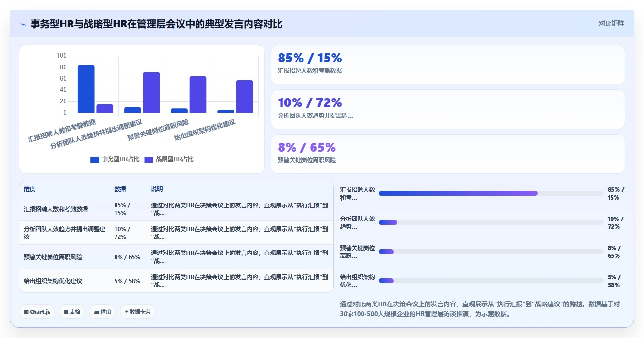The image size is (644, 338).
Task: Select the 10% / 72% data card
Action: [447, 109]
